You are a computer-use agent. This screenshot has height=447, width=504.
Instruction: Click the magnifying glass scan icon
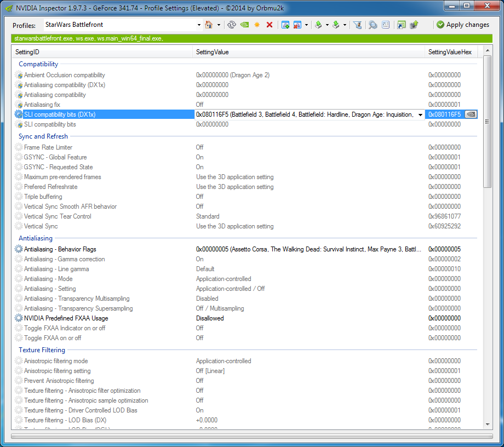pyautogui.click(x=373, y=25)
